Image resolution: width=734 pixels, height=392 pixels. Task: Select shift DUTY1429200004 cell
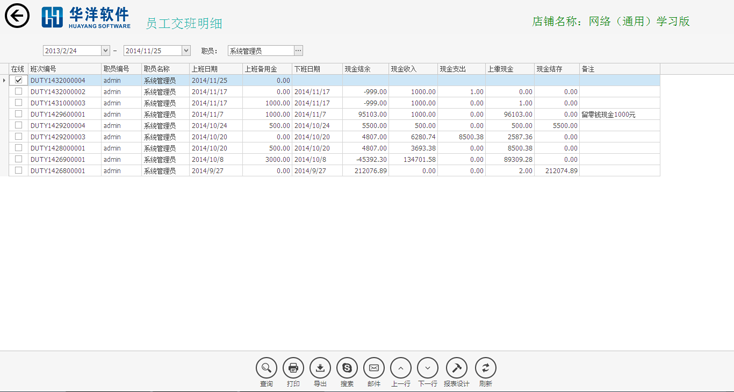click(65, 126)
